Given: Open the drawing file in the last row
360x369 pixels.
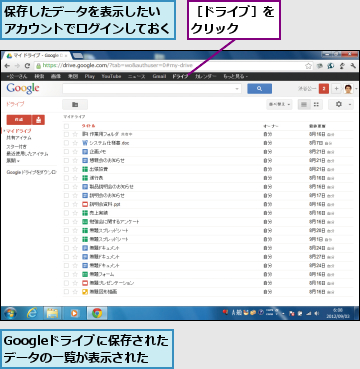Looking at the screenshot, I should coord(103,292).
